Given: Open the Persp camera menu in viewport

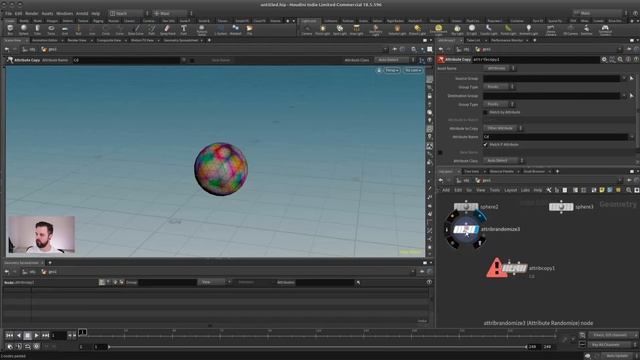Looking at the screenshot, I should (x=392, y=70).
